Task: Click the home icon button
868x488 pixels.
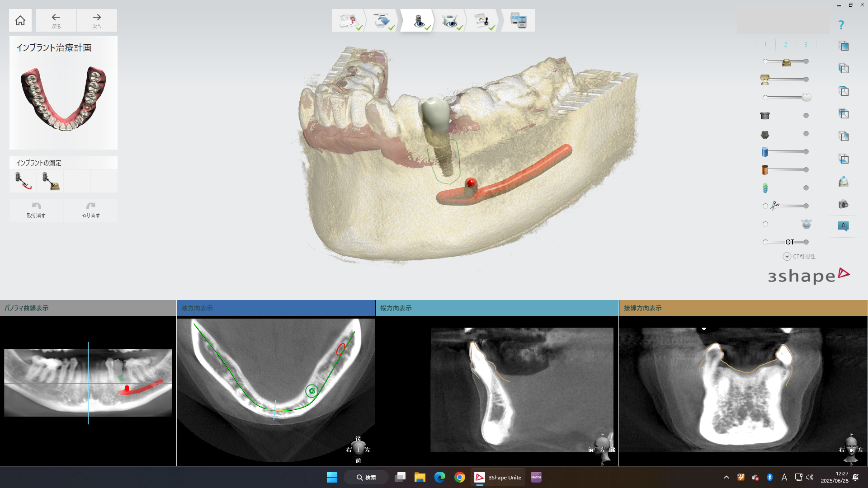Action: click(x=20, y=20)
